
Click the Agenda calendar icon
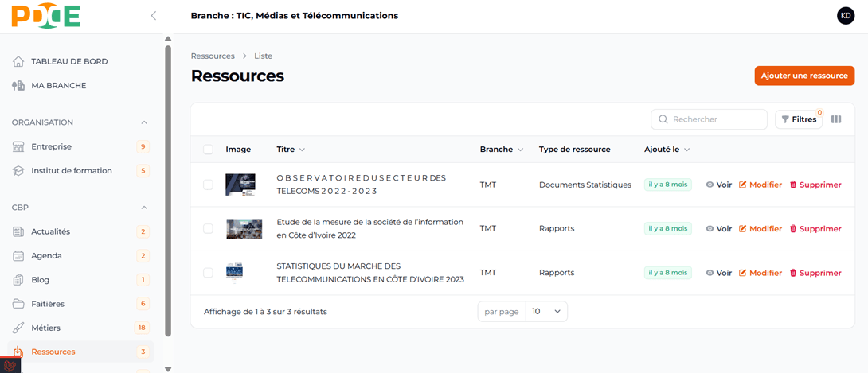[18, 256]
